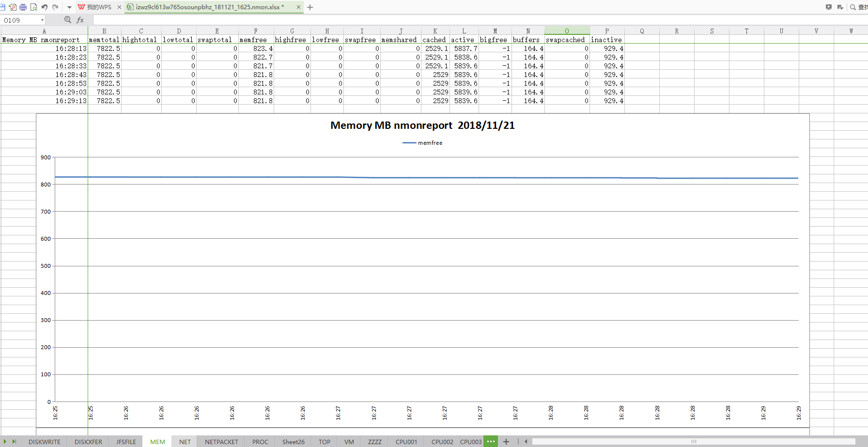Show more sheets via green ellipsis button
868x447 pixels.
pos(491,441)
